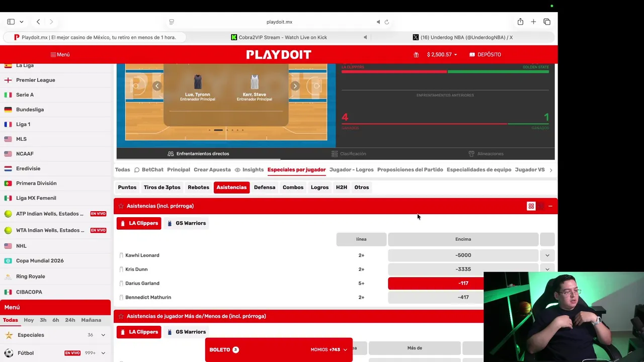Switch to list view in Asistencias header
Image resolution: width=644 pixels, height=362 pixels.
pyautogui.click(x=540, y=206)
